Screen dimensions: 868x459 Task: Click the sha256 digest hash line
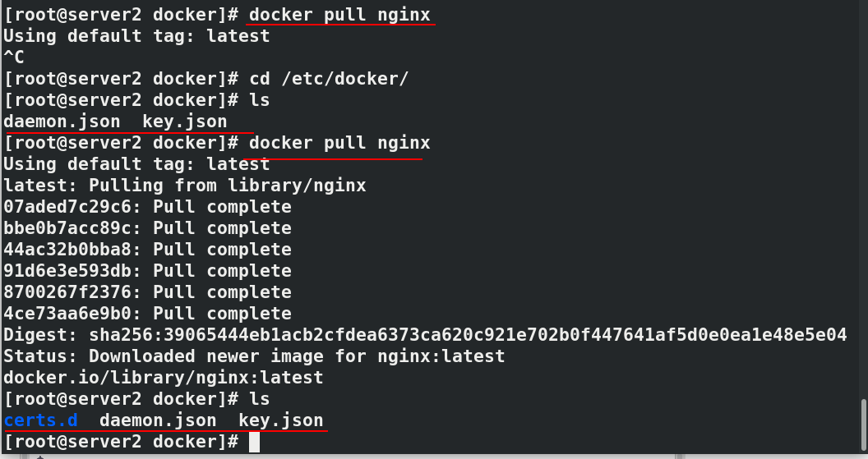click(425, 335)
